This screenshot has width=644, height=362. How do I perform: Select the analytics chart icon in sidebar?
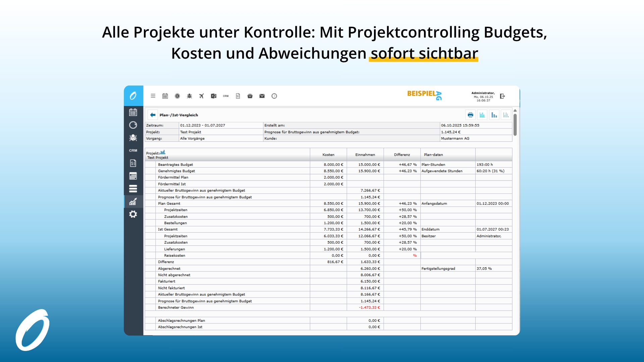point(133,201)
